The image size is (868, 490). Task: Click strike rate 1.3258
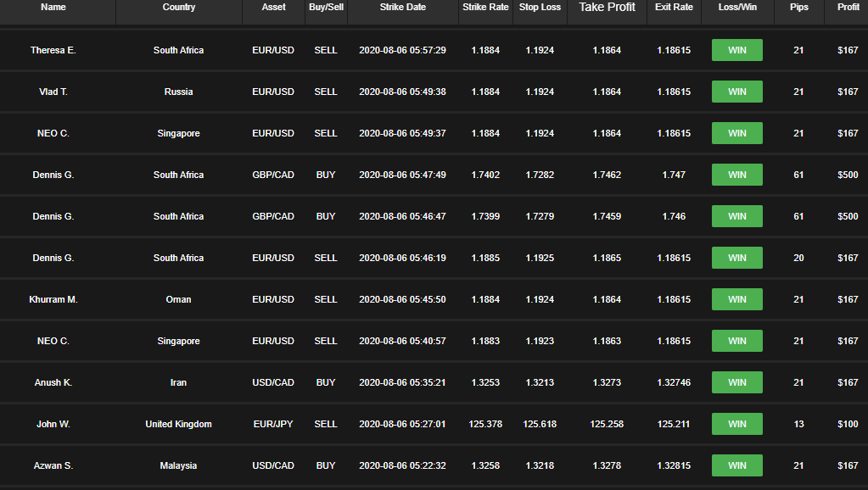tap(485, 465)
